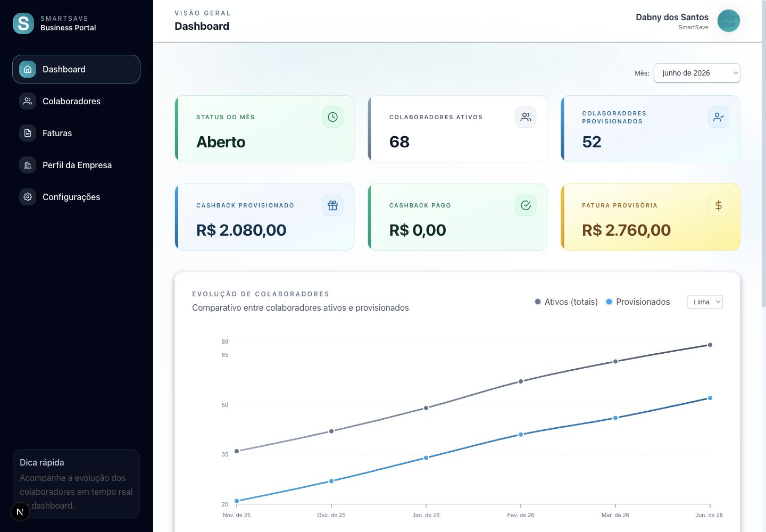Image resolution: width=766 pixels, height=532 pixels.
Task: Click the Comparativo entre colaboradores subtitle
Action: (301, 307)
